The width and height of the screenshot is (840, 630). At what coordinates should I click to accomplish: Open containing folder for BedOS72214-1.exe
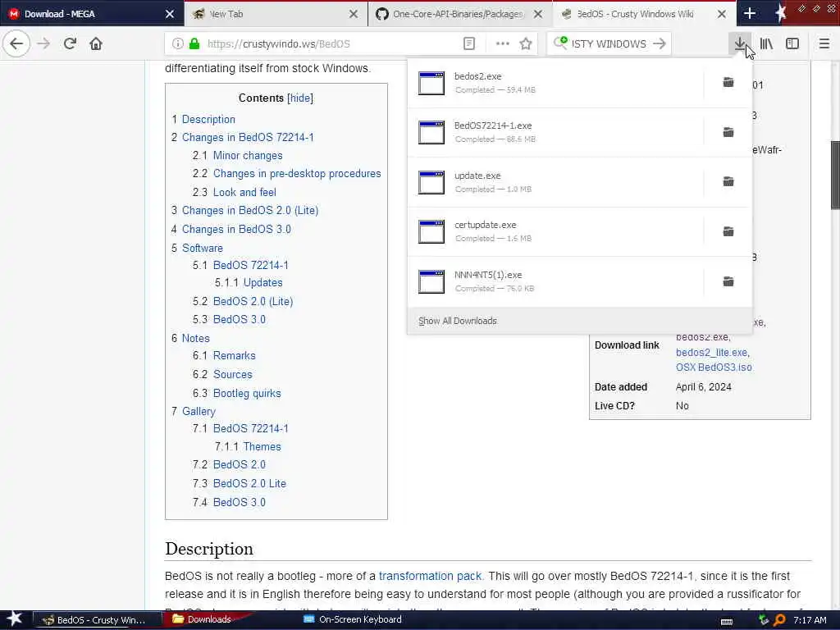728,132
